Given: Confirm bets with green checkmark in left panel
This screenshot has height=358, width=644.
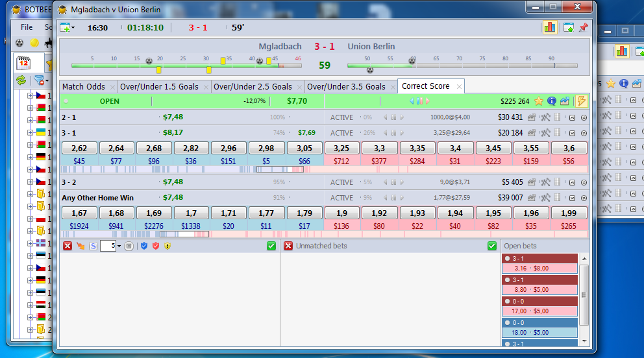Looking at the screenshot, I should (271, 246).
